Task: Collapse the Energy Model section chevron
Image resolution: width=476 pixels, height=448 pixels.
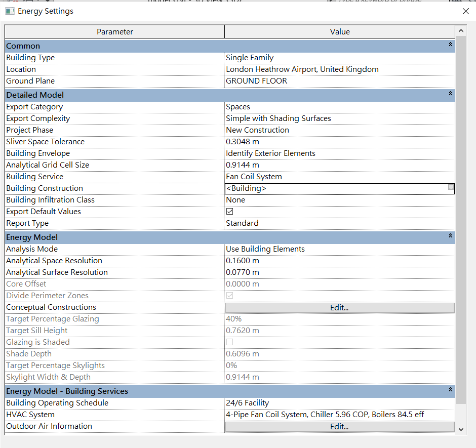Action: pyautogui.click(x=450, y=236)
